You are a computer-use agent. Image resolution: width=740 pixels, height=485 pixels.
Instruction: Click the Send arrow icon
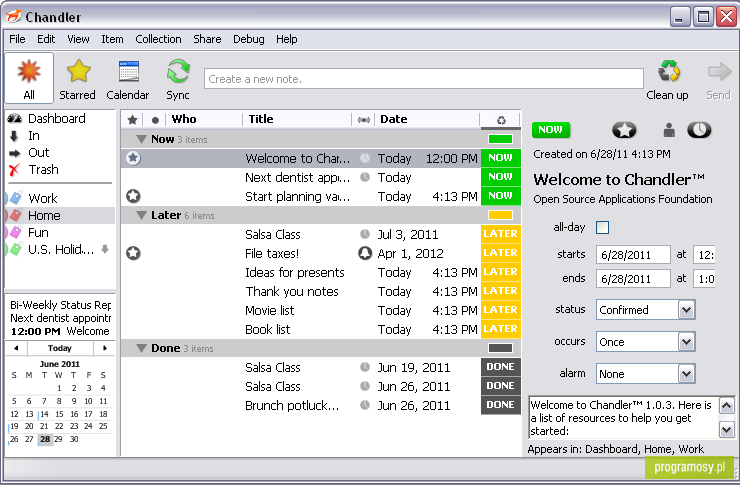[719, 72]
